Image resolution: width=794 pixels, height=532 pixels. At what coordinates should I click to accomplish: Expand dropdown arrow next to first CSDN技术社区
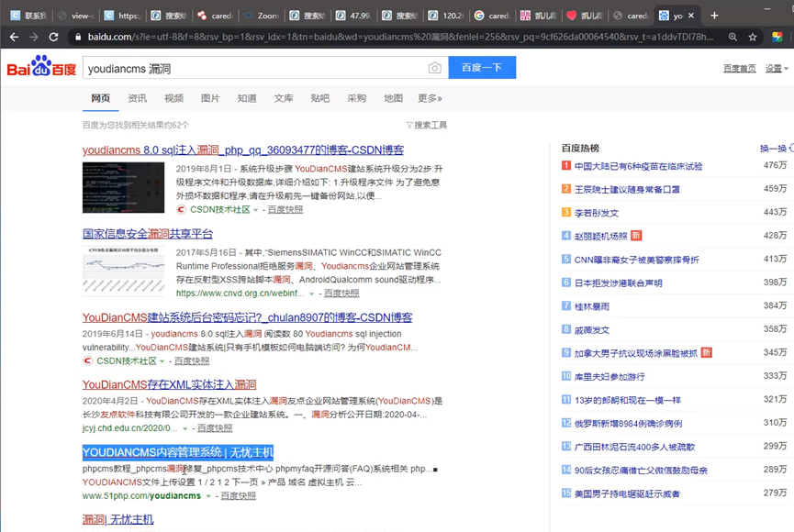point(256,210)
